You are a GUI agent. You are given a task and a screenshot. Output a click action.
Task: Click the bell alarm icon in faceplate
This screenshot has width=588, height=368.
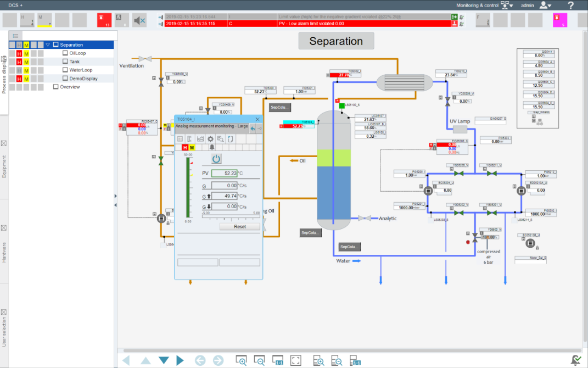tap(212, 148)
